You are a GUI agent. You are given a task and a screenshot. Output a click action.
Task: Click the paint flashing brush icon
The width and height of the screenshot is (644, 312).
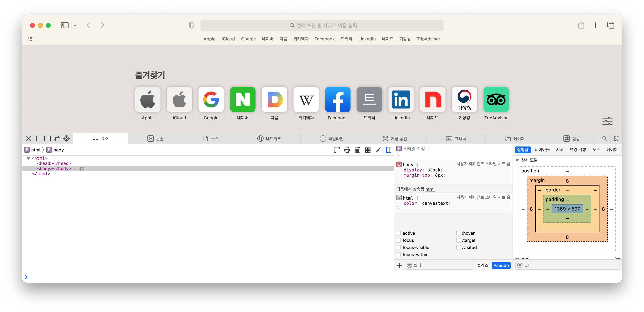378,150
